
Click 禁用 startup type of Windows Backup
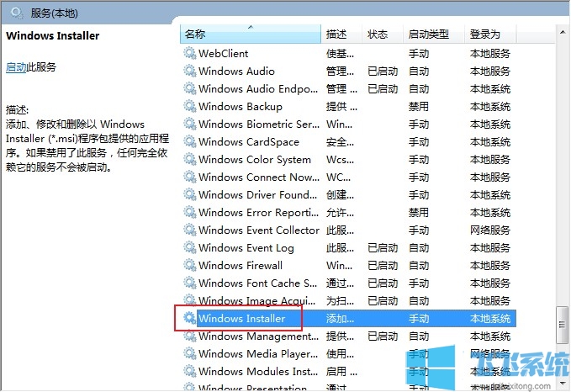click(419, 106)
